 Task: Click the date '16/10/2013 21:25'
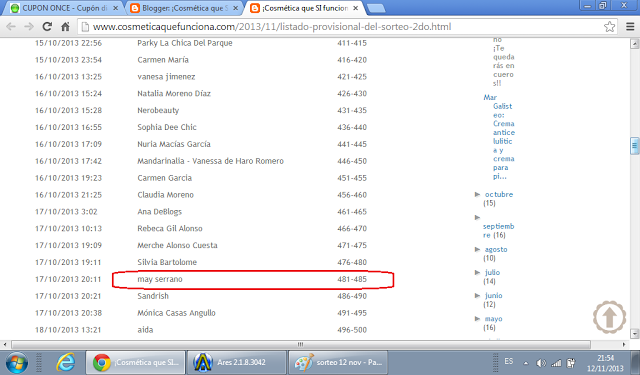click(68, 195)
